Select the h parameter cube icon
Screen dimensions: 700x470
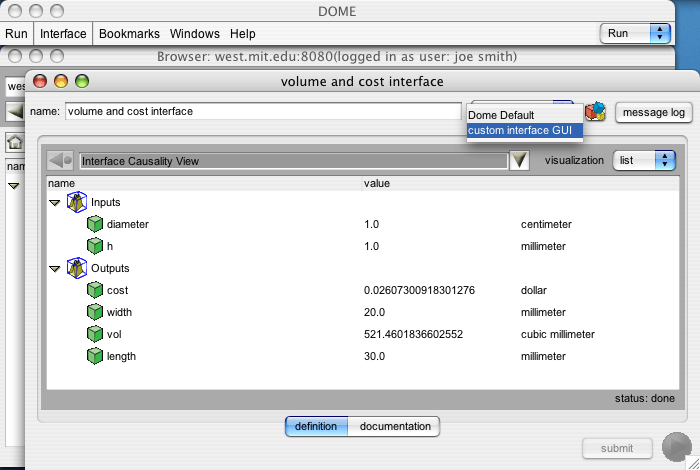(x=95, y=246)
